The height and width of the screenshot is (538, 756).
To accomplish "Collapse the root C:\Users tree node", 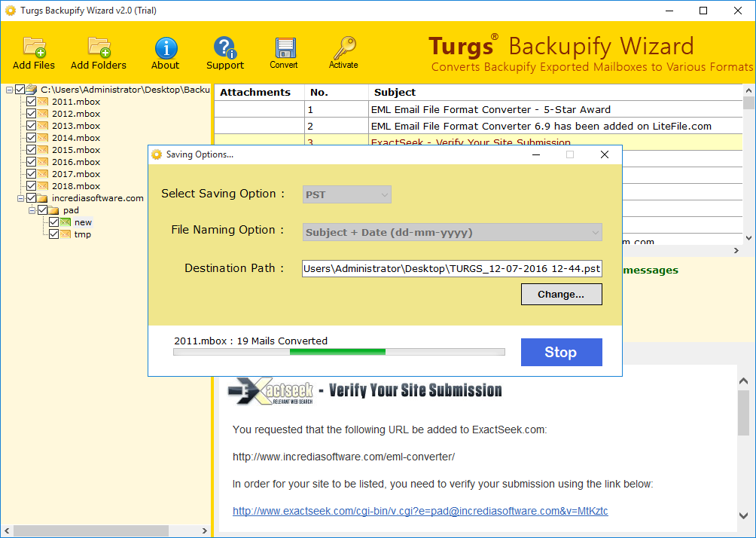I will pos(9,90).
